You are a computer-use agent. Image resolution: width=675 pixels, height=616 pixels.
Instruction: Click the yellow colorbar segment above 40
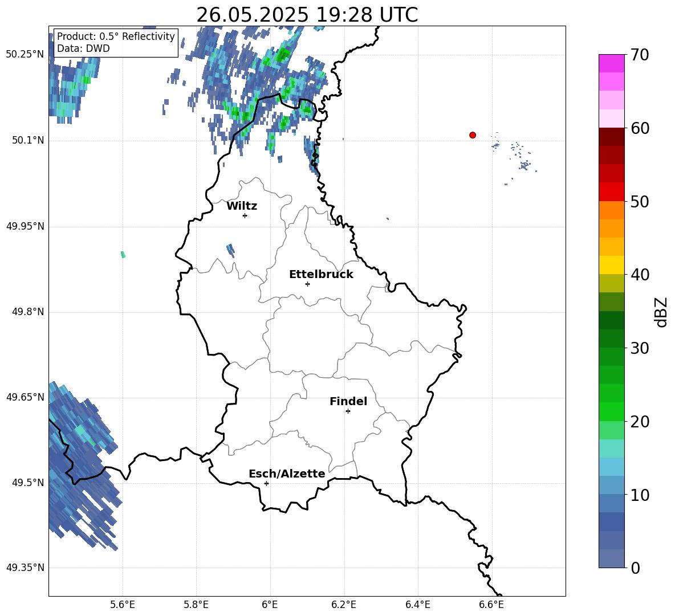coord(611,265)
